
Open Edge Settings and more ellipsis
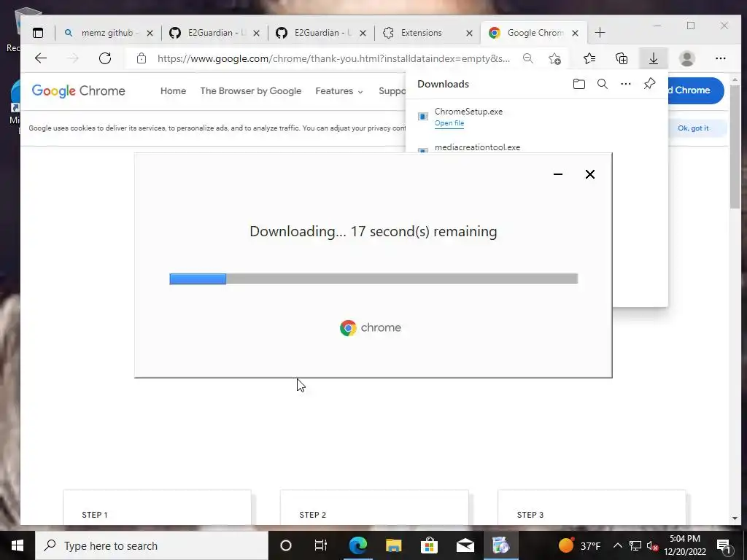(x=720, y=58)
